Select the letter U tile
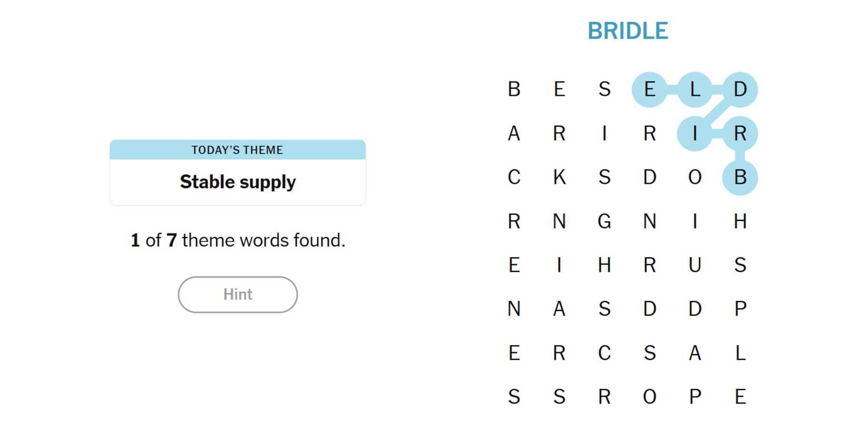The width and height of the screenshot is (868, 434). 695,265
